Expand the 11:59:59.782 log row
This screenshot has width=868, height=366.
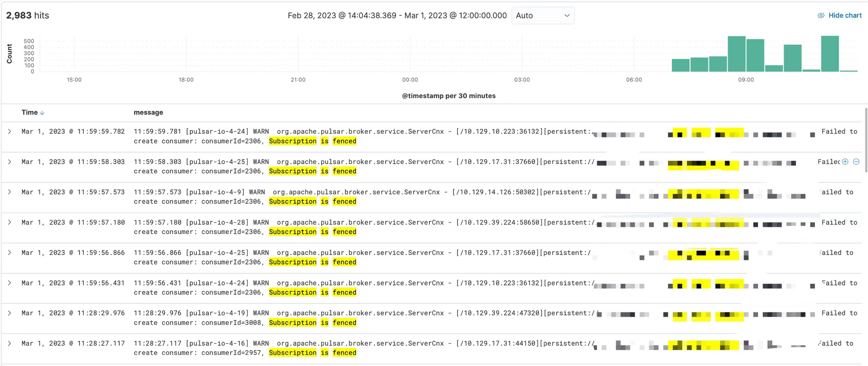tap(9, 132)
